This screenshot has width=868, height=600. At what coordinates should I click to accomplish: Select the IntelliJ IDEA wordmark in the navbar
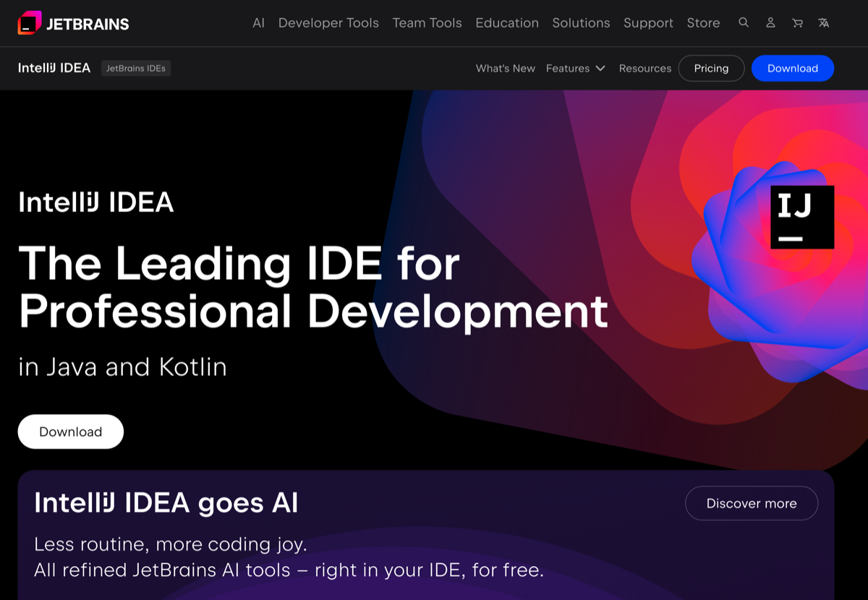[54, 68]
